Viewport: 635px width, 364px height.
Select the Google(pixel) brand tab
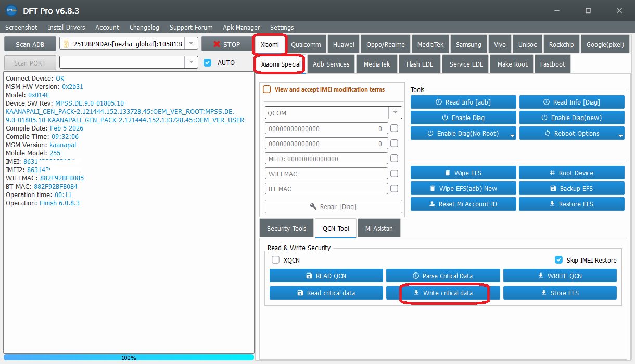(605, 44)
